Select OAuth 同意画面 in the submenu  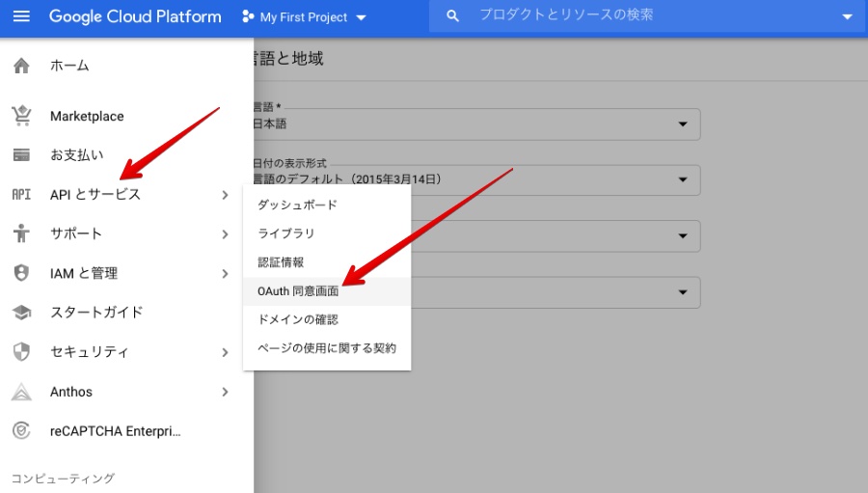pyautogui.click(x=327, y=291)
